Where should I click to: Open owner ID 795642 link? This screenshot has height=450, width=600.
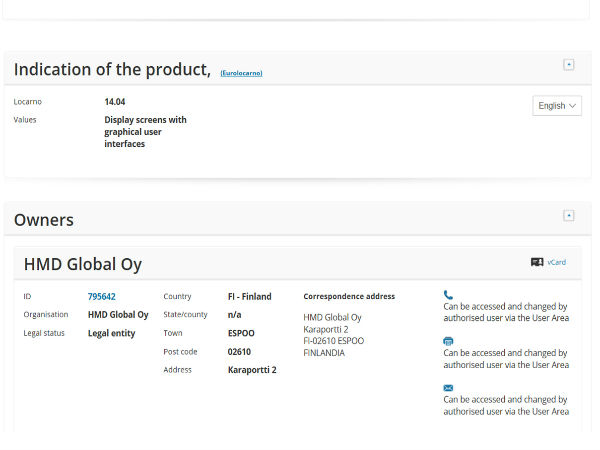[101, 297]
